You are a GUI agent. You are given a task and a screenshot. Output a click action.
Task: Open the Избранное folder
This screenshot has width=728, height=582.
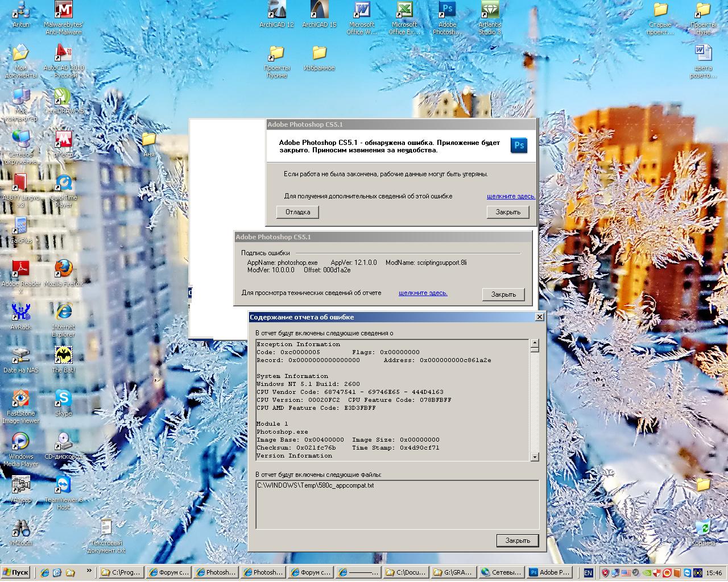pos(319,58)
